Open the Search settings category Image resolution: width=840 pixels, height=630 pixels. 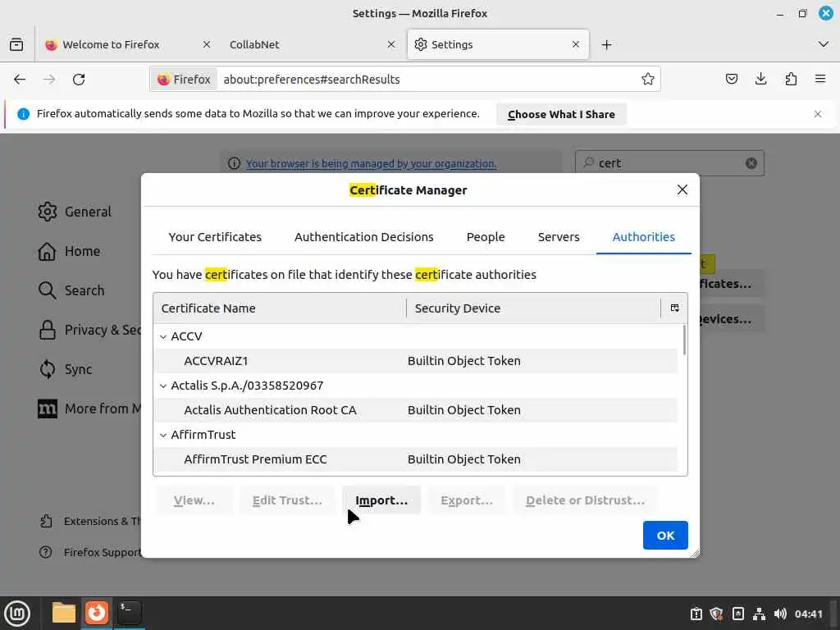71,290
